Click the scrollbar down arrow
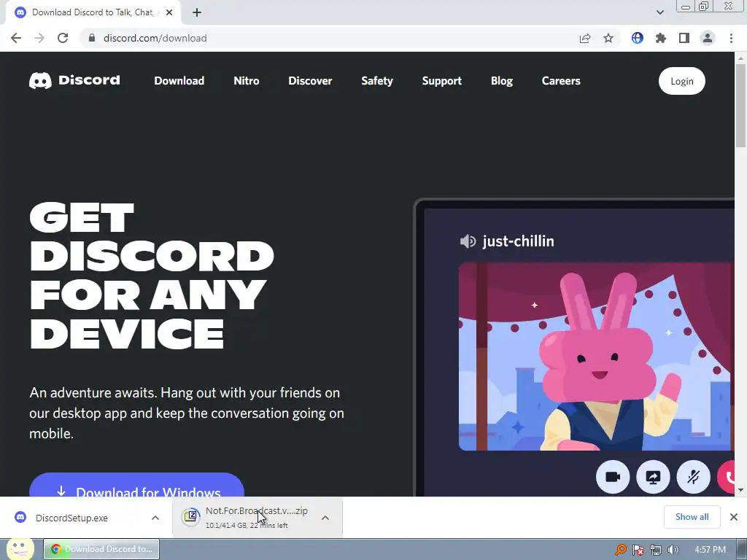 coord(740,489)
